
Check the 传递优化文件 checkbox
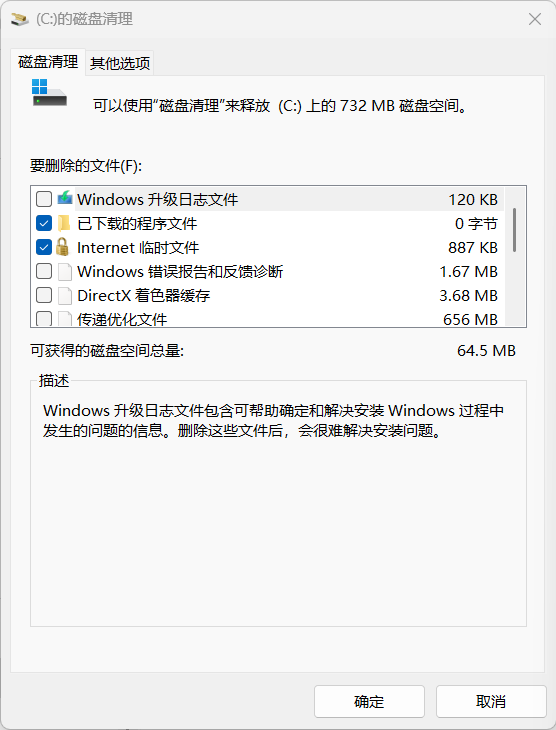[x=44, y=319]
